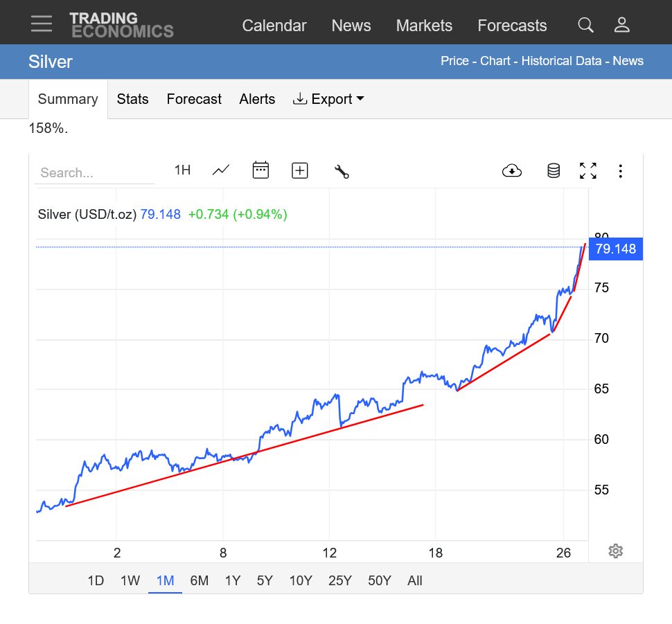Open Markets in top navigation
The height and width of the screenshot is (624, 672).
(x=424, y=26)
